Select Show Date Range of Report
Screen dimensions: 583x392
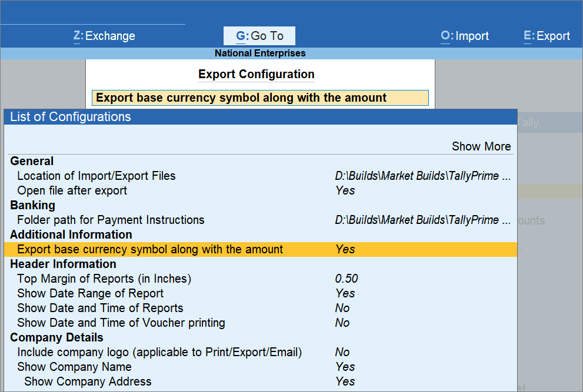(x=260, y=293)
